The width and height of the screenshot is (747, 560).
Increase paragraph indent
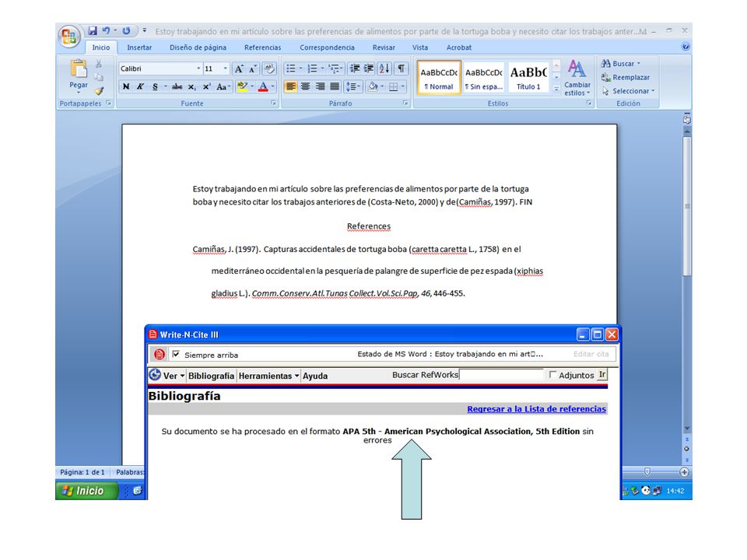point(369,68)
